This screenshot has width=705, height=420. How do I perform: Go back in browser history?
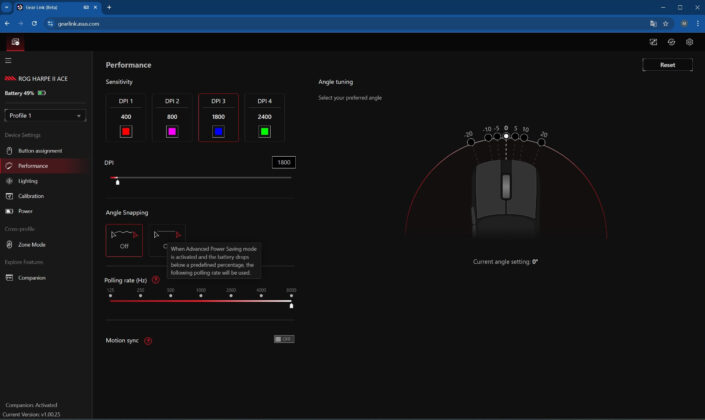7,23
